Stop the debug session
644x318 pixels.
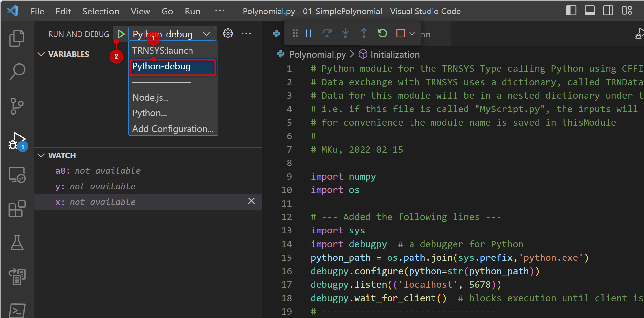[401, 33]
